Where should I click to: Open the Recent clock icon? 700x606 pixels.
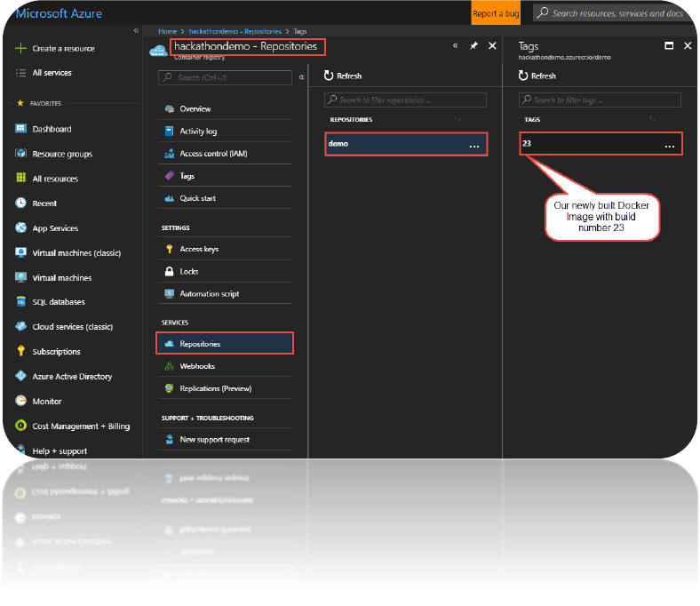pyautogui.click(x=20, y=203)
